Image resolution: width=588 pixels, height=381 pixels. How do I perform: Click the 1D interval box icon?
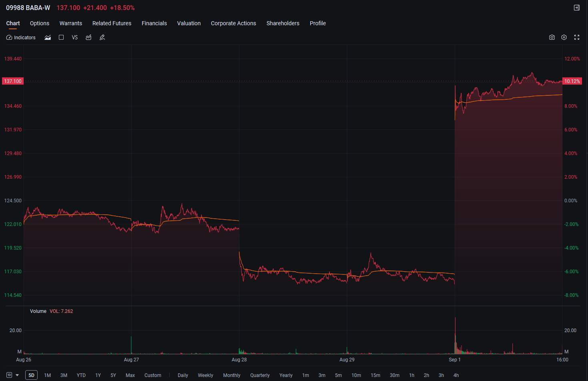(x=9, y=375)
